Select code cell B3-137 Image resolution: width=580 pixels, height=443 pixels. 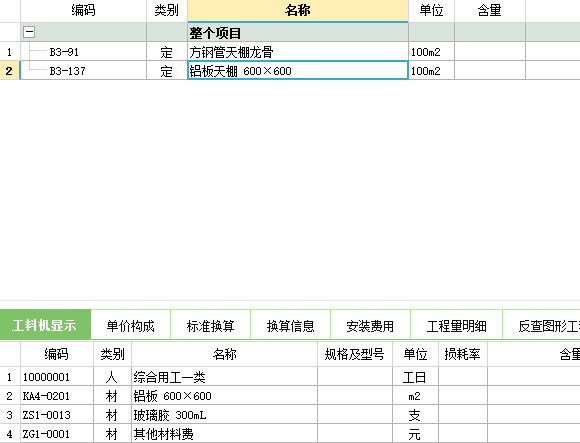pos(84,71)
